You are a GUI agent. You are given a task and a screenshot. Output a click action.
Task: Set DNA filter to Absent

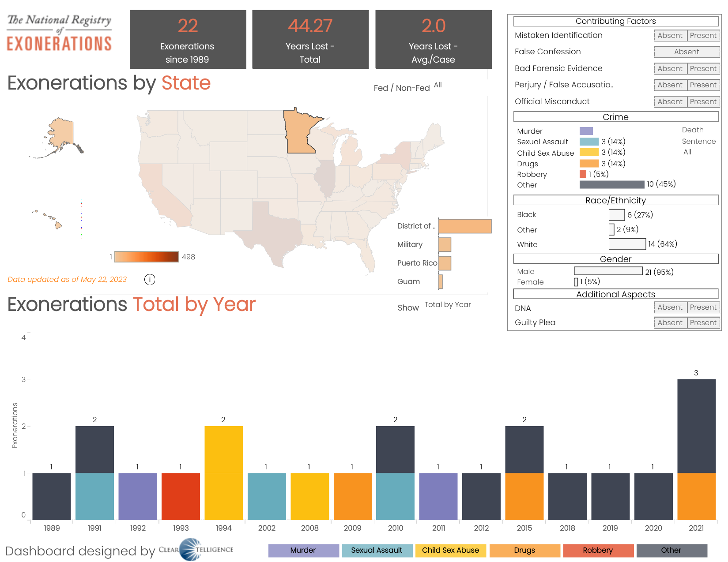(670, 307)
